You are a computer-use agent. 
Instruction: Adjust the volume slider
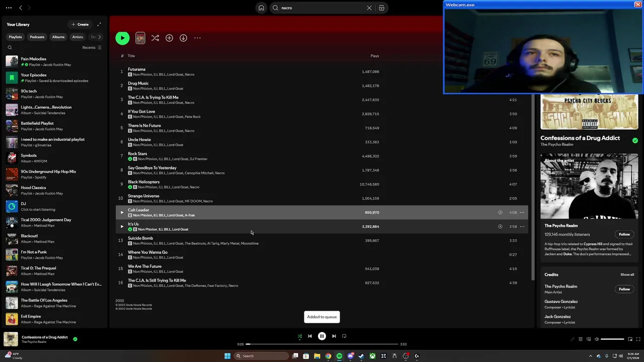[x=612, y=339]
